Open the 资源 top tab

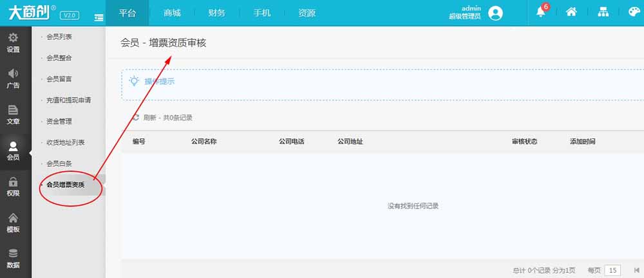click(307, 13)
